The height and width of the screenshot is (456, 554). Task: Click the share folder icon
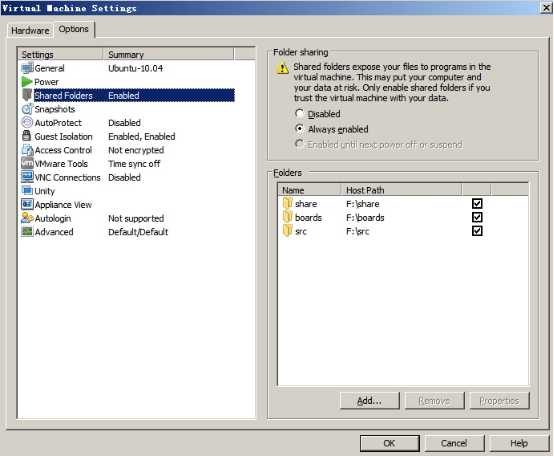click(288, 203)
